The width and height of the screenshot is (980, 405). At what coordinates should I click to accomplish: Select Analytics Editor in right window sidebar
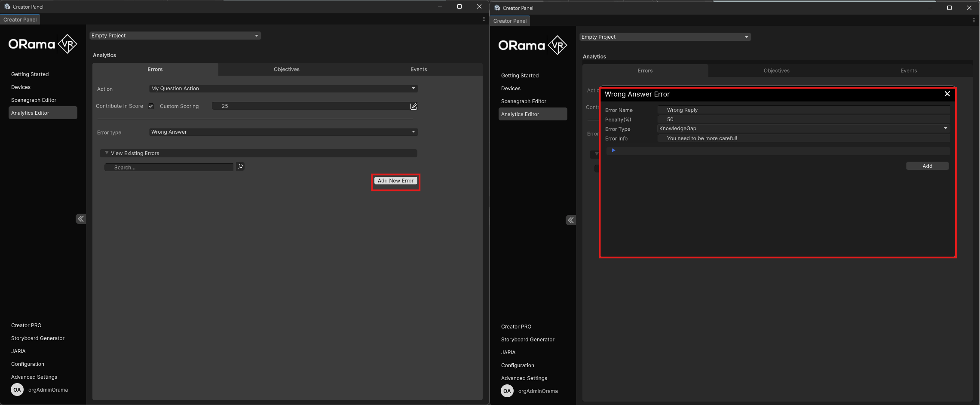pyautogui.click(x=533, y=114)
